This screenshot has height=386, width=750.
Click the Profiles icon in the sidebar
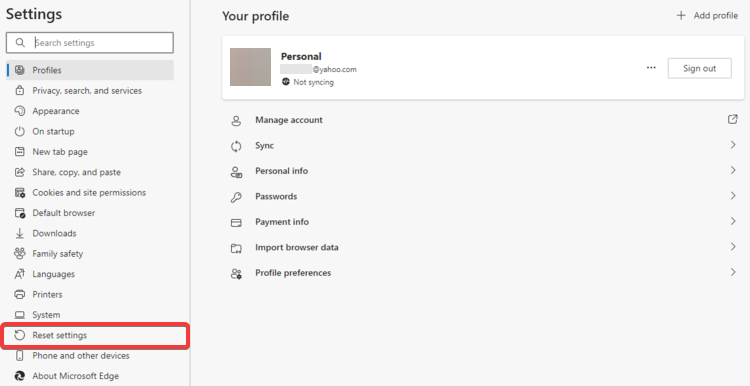click(20, 70)
